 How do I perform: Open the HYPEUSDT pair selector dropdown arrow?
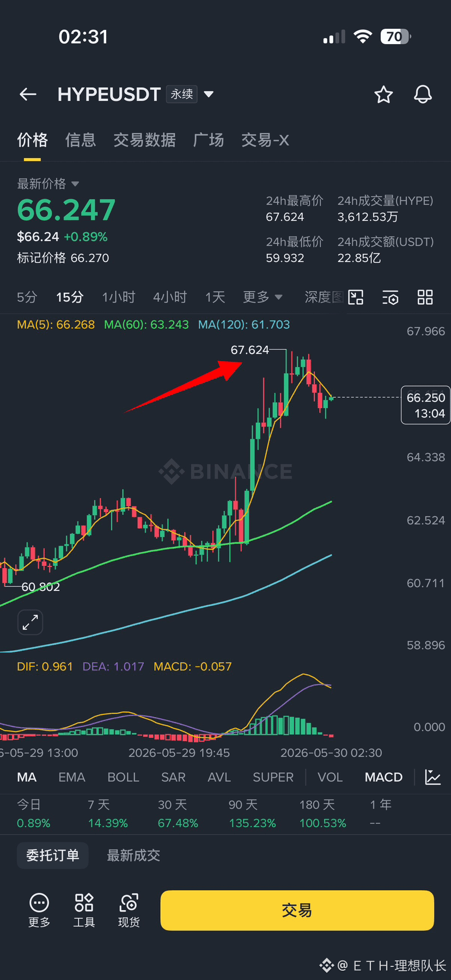click(x=208, y=94)
